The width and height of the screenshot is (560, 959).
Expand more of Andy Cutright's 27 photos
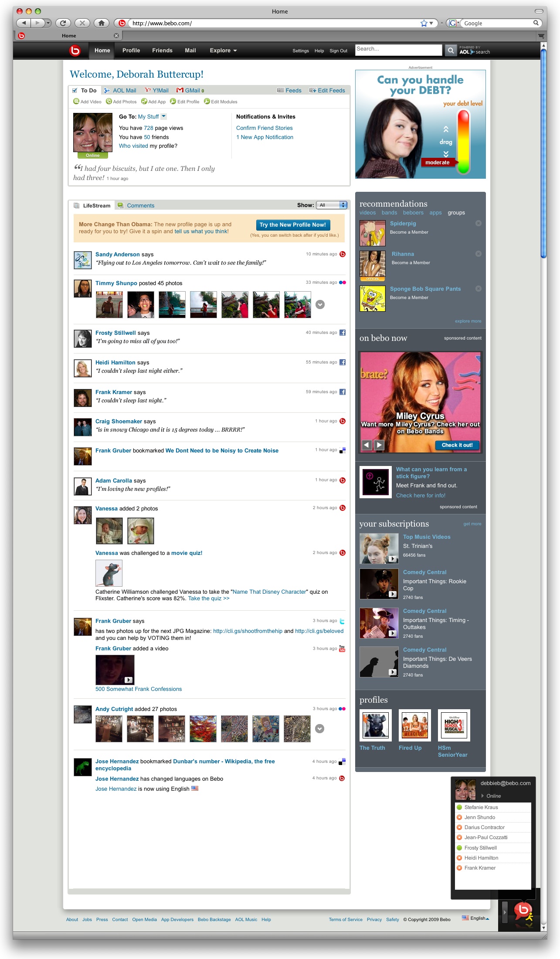[x=320, y=729]
